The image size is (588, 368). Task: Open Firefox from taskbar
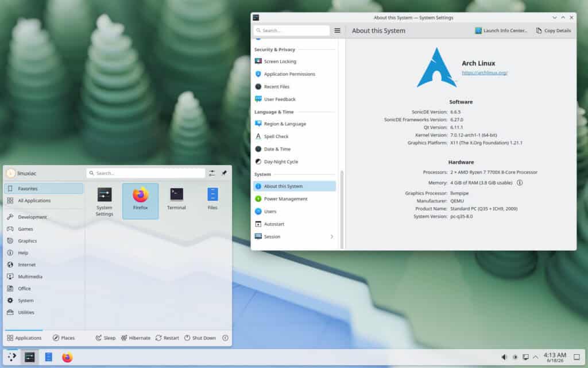67,357
